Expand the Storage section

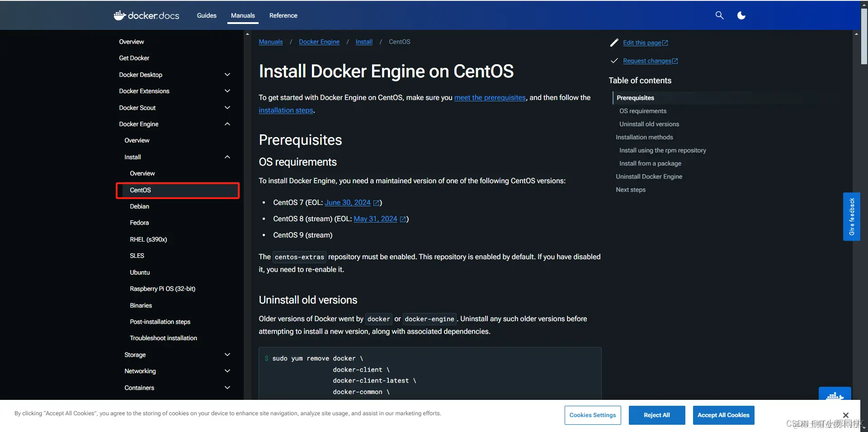point(227,355)
